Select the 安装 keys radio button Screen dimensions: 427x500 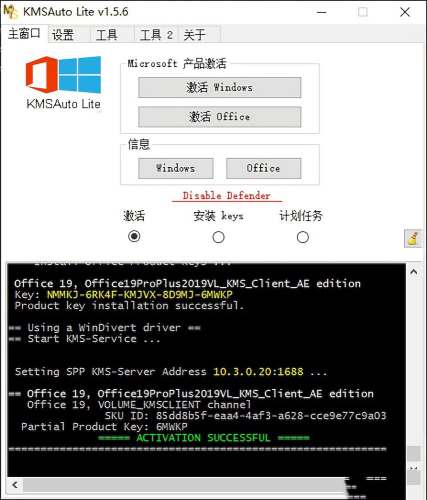[x=218, y=237]
